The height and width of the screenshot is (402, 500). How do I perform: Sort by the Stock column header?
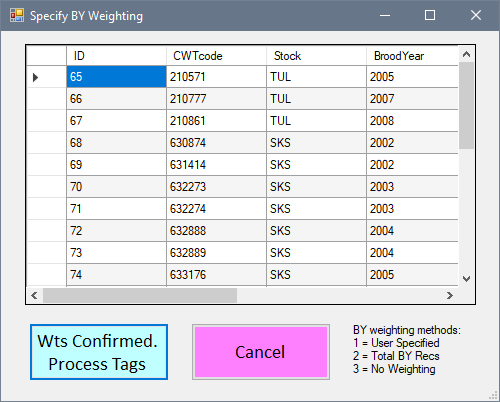(x=316, y=56)
